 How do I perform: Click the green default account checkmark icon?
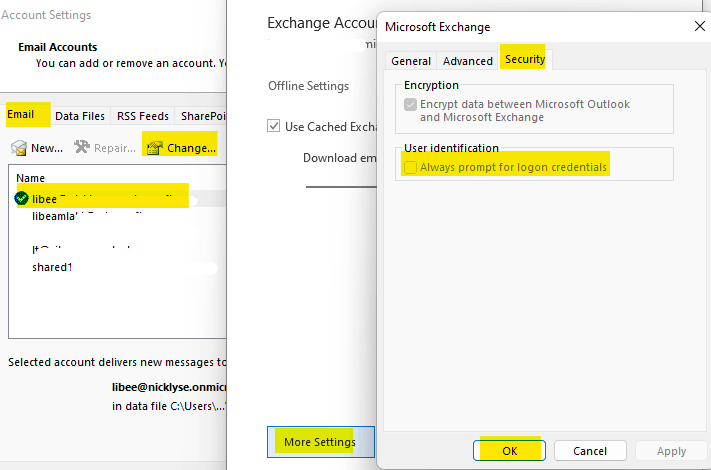22,198
